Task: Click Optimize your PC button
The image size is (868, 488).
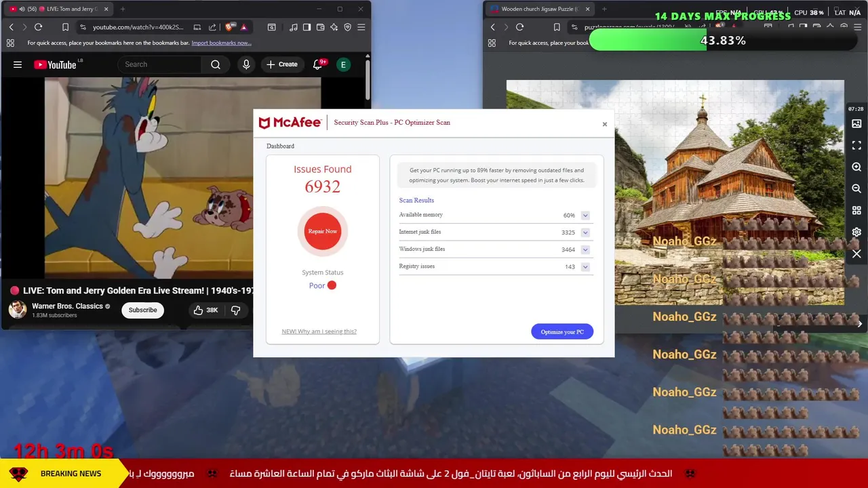Action: pyautogui.click(x=562, y=331)
